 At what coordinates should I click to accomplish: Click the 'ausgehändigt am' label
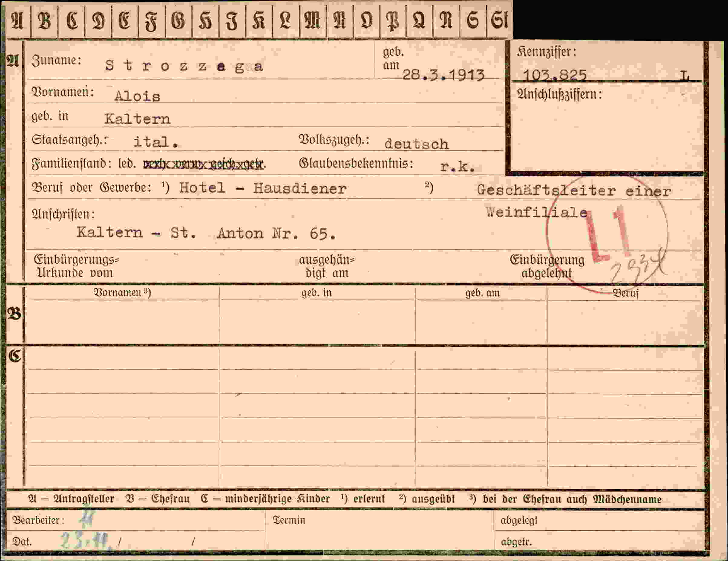coord(327,266)
